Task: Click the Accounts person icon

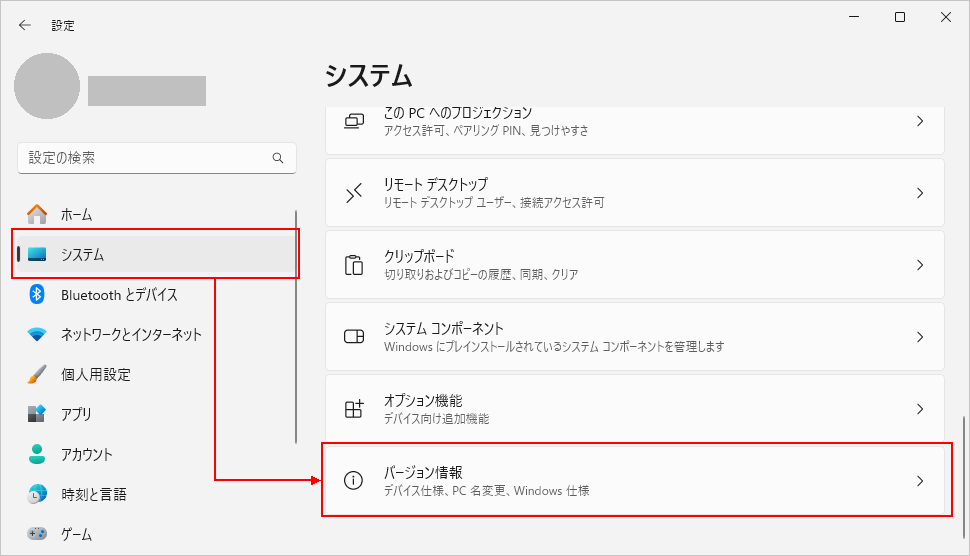Action: [37, 454]
